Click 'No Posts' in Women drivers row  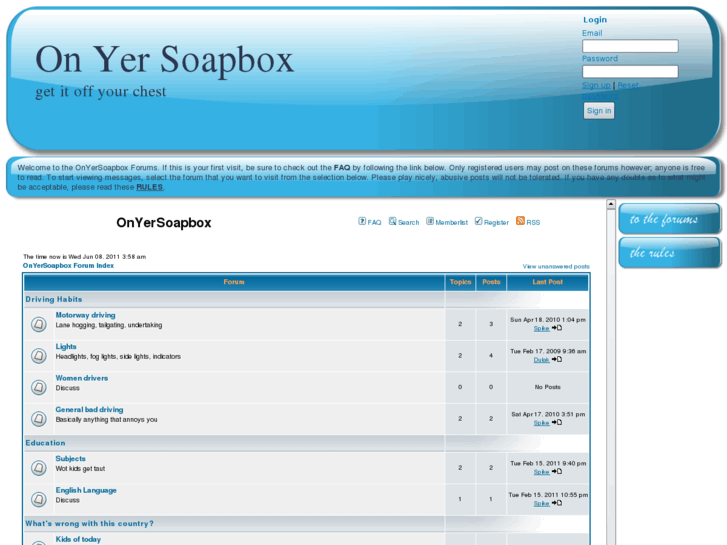548,387
